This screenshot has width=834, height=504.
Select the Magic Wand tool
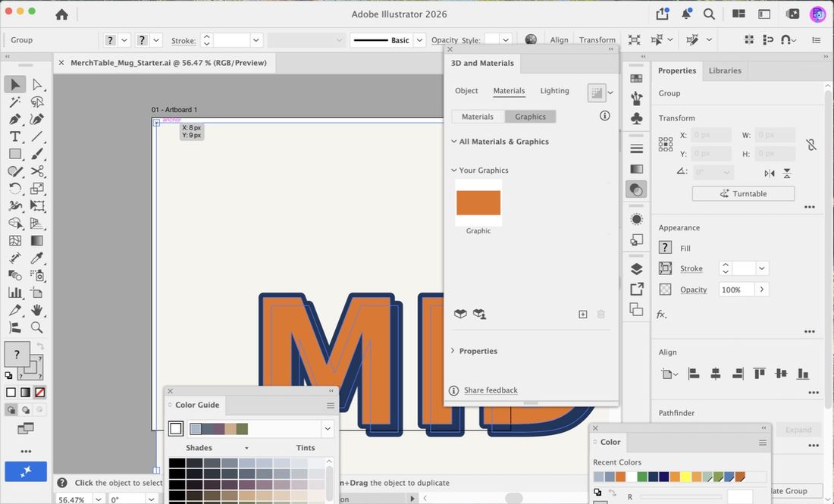coord(15,102)
